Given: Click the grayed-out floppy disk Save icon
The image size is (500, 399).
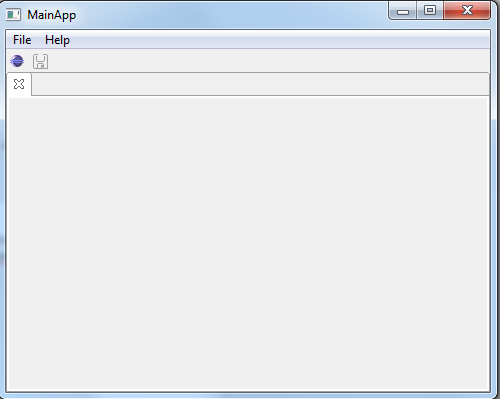Looking at the screenshot, I should coord(40,62).
